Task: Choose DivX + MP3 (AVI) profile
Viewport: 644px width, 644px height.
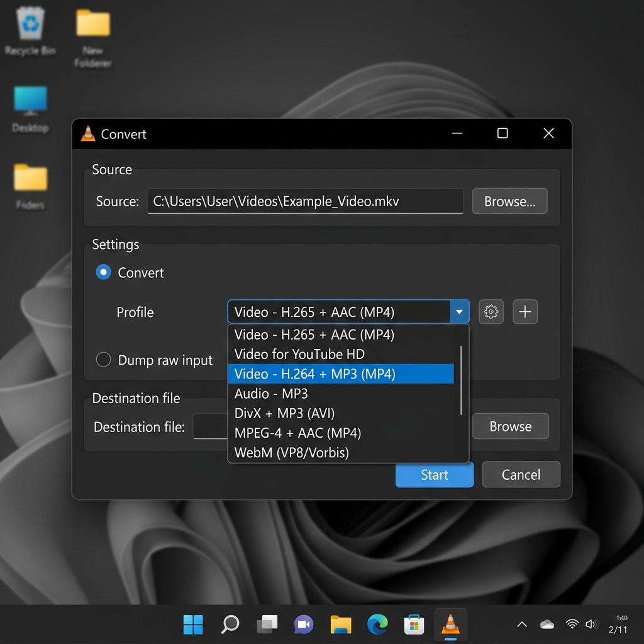Action: 340,413
